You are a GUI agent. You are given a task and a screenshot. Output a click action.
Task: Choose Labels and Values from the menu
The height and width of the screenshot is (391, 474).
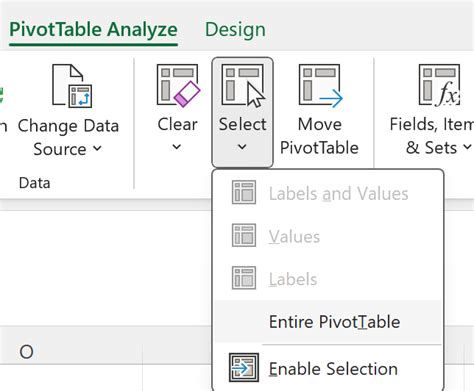328,193
